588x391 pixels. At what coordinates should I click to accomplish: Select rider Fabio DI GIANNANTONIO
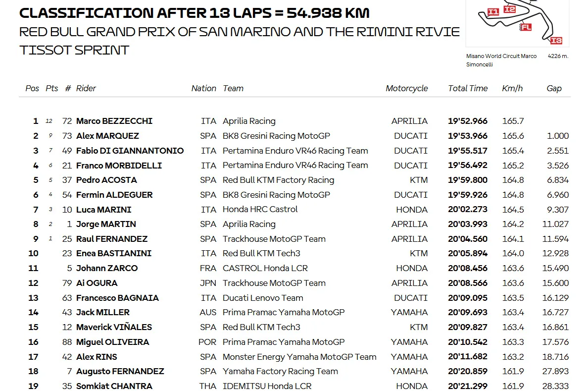130,151
